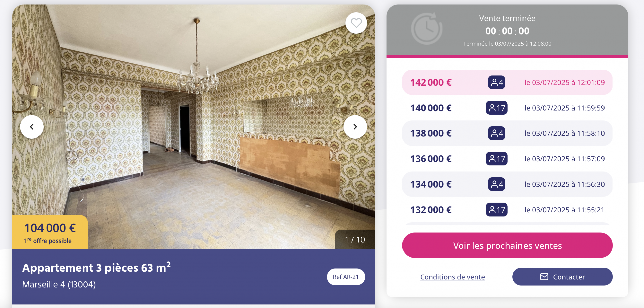Open Voir les prochaines ventes
This screenshot has height=308, width=644.
[x=507, y=245]
